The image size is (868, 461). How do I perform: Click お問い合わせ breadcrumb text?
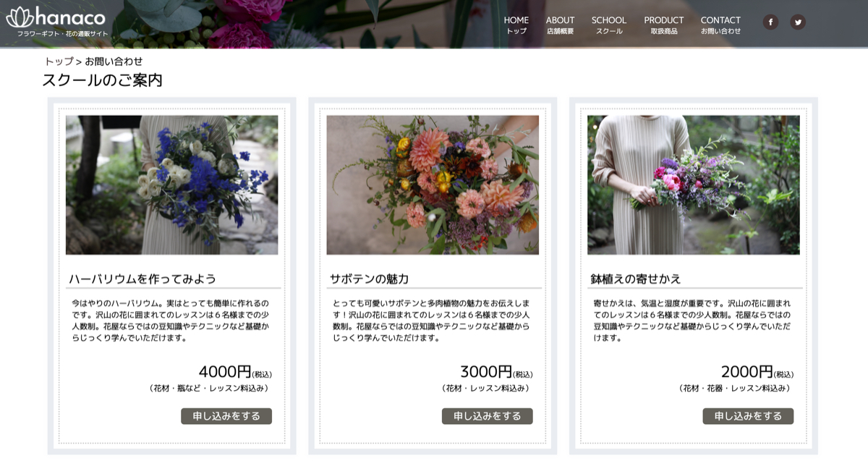114,62
